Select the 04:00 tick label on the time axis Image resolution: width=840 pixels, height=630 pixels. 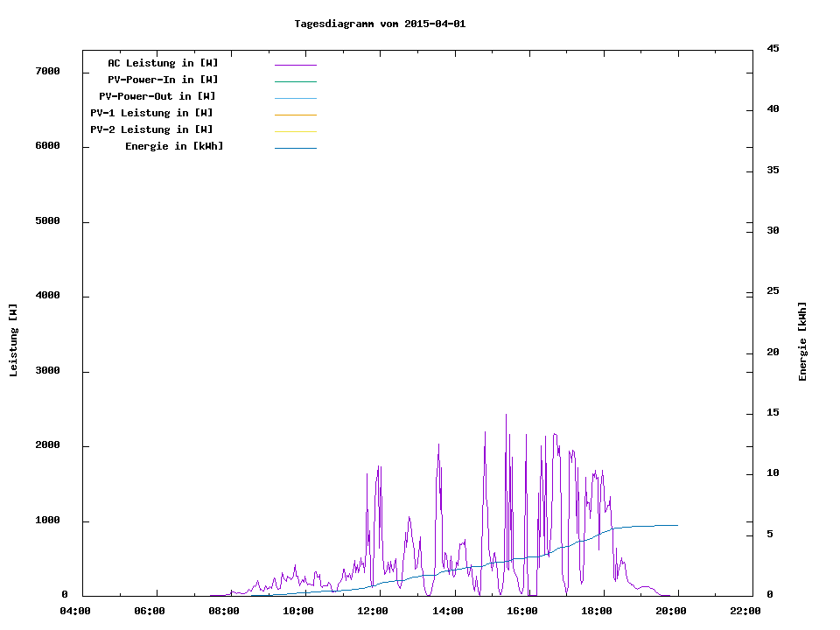pos(75,612)
